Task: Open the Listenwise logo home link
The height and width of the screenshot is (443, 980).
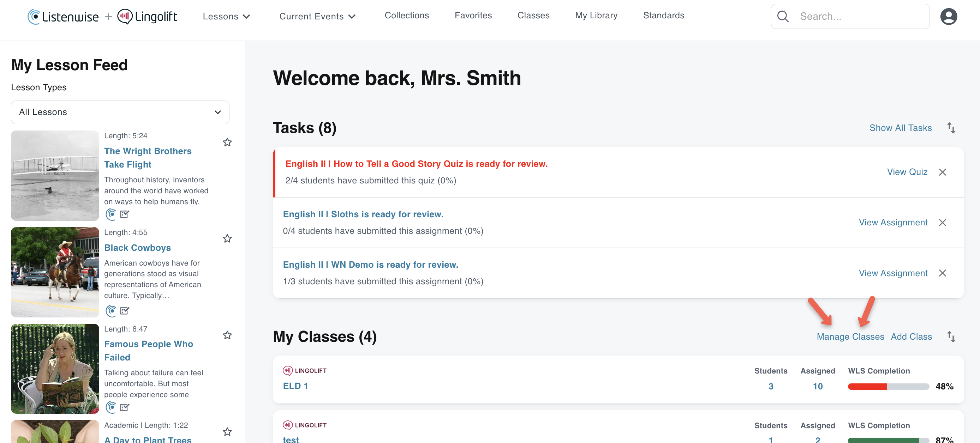Action: tap(63, 16)
